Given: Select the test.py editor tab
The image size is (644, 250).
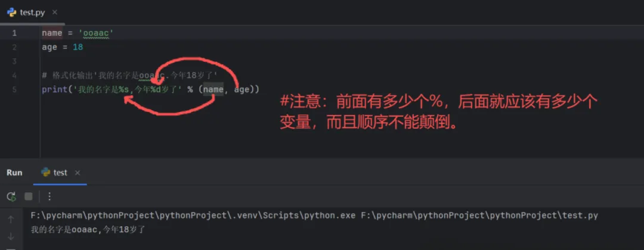Looking at the screenshot, I should [x=32, y=12].
